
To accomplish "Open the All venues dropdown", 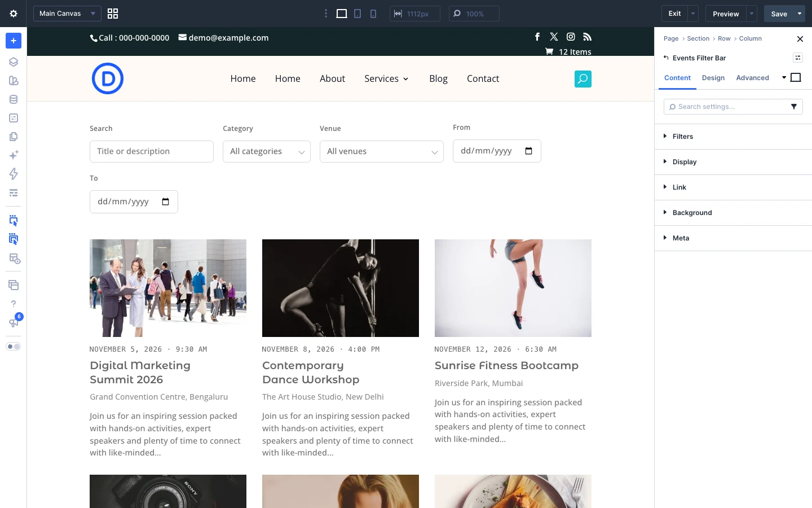I will pyautogui.click(x=382, y=151).
